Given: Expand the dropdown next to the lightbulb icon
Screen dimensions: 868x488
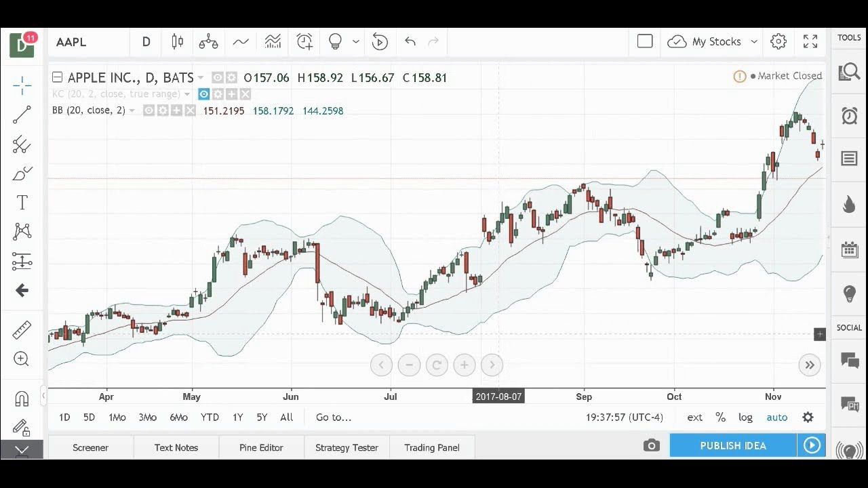Looking at the screenshot, I should (x=355, y=42).
